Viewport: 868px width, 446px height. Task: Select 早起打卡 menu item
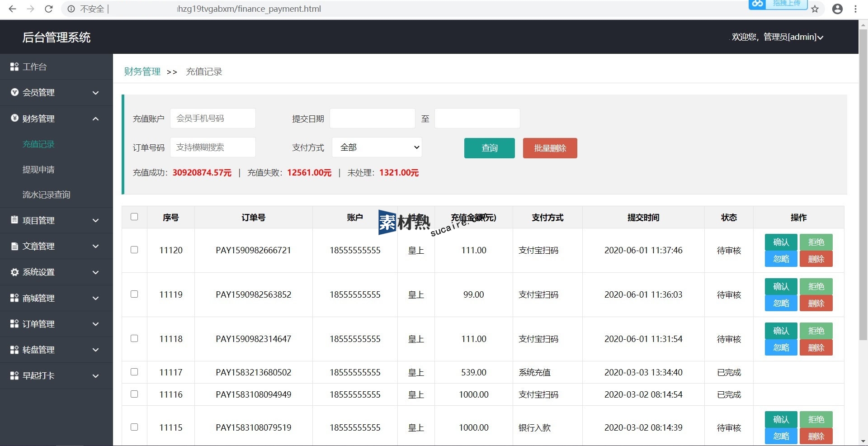coord(57,375)
